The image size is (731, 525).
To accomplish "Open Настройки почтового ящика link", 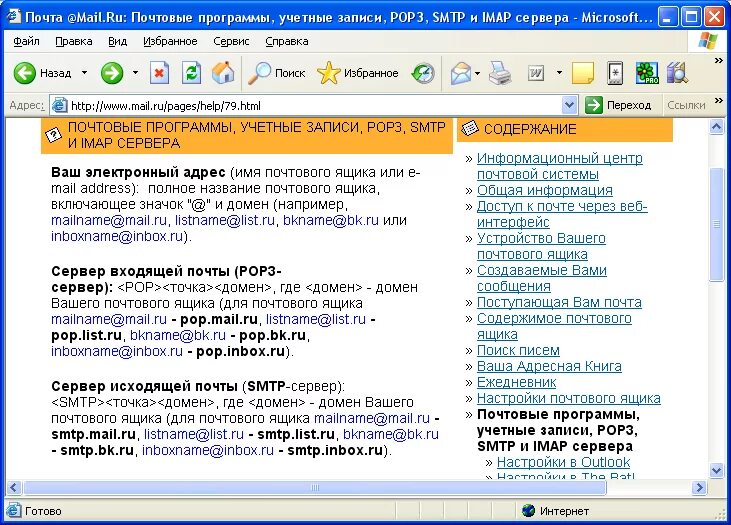I will pyautogui.click(x=568, y=398).
